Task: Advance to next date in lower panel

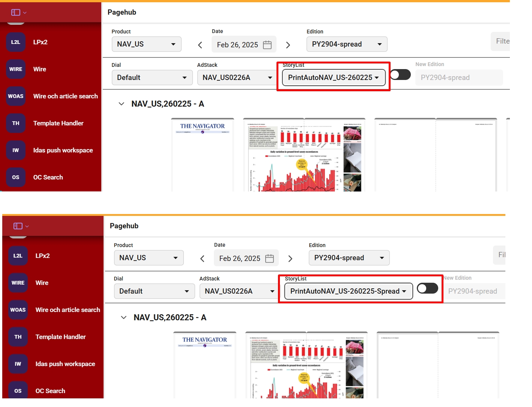Action: click(290, 259)
